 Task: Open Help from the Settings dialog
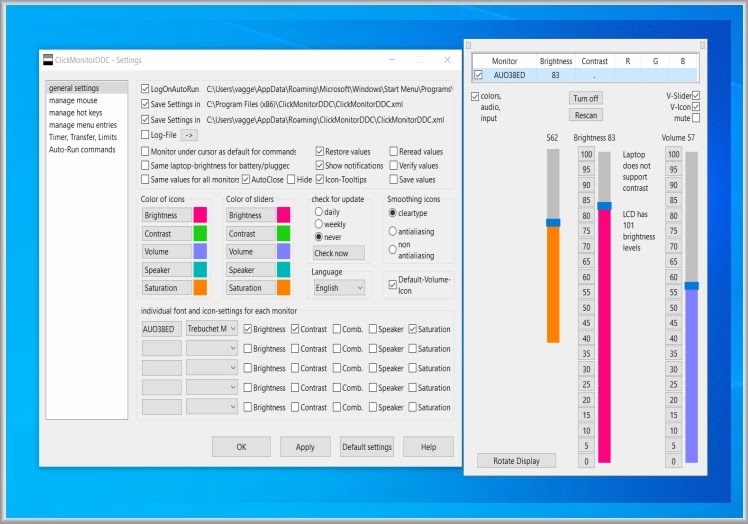coord(428,447)
